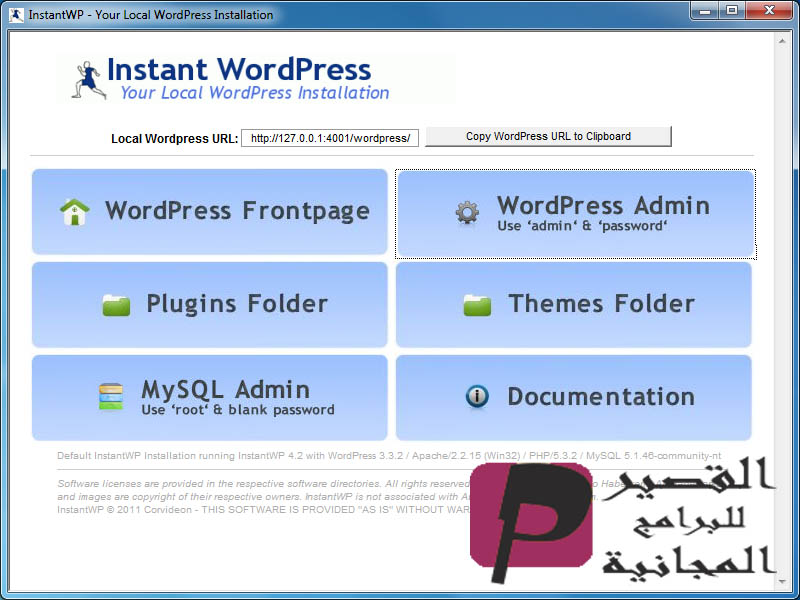Click the scrollbar down arrow
The height and width of the screenshot is (600, 800).
782,581
